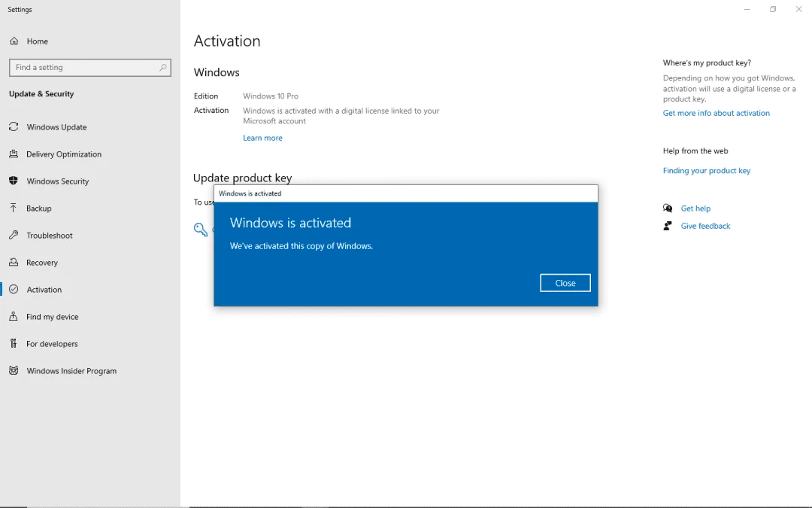Image resolution: width=812 pixels, height=508 pixels.
Task: Click the 'Update product key' heading
Action: pyautogui.click(x=242, y=178)
